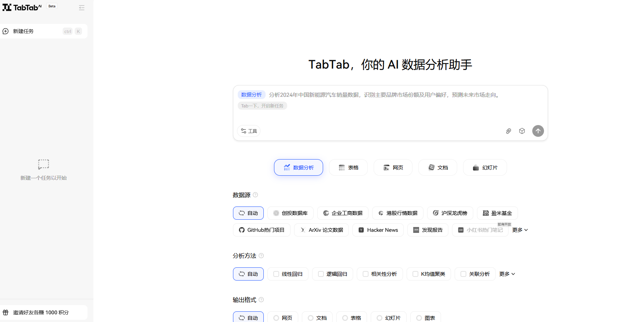Screen dimensions: 644x322
Task: Expand 更多 analysis methods dropdown
Action: coord(507,274)
